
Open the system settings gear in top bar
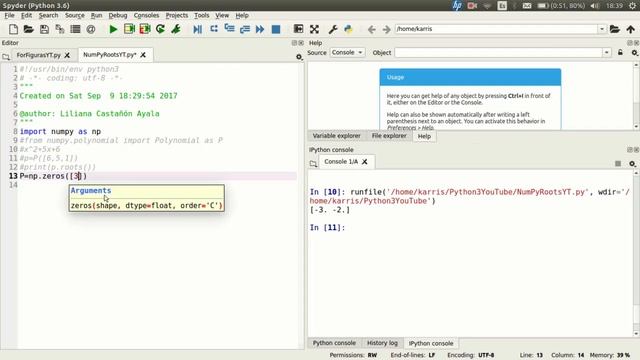tap(632, 5)
